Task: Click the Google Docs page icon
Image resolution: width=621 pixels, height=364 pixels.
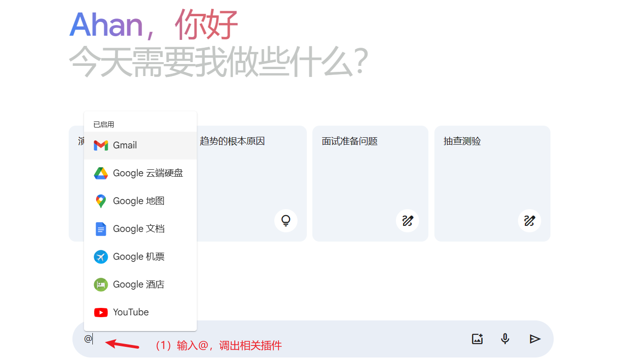Action: pyautogui.click(x=101, y=229)
